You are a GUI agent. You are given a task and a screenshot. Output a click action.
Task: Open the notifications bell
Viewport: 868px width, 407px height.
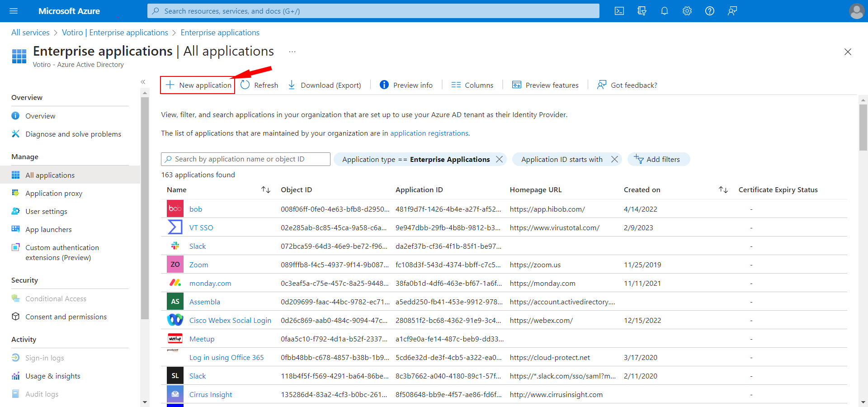(x=665, y=11)
